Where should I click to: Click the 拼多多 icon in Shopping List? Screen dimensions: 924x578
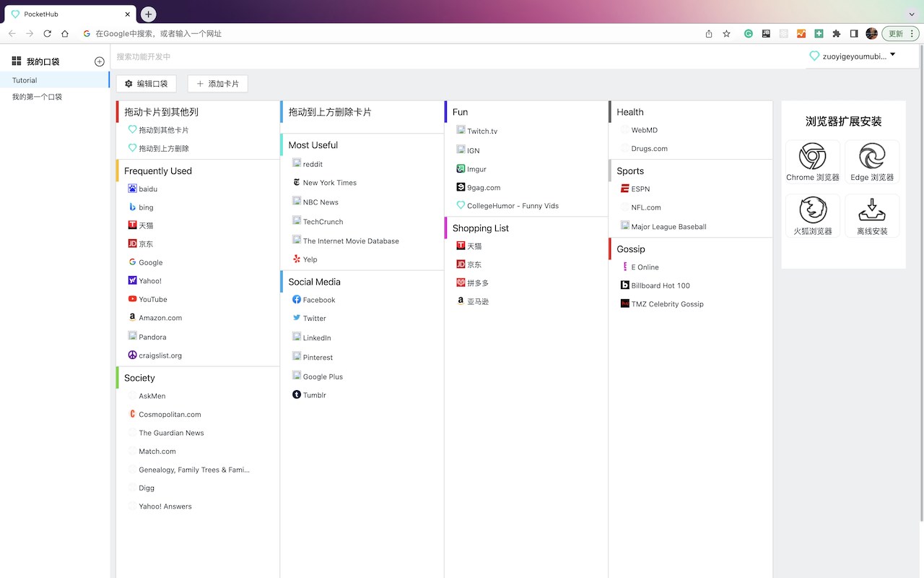tap(461, 282)
